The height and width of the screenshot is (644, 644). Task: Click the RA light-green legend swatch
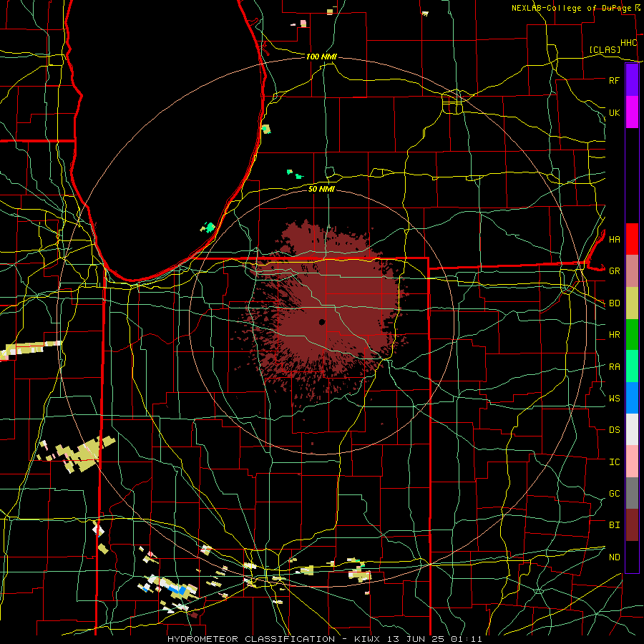(x=632, y=366)
